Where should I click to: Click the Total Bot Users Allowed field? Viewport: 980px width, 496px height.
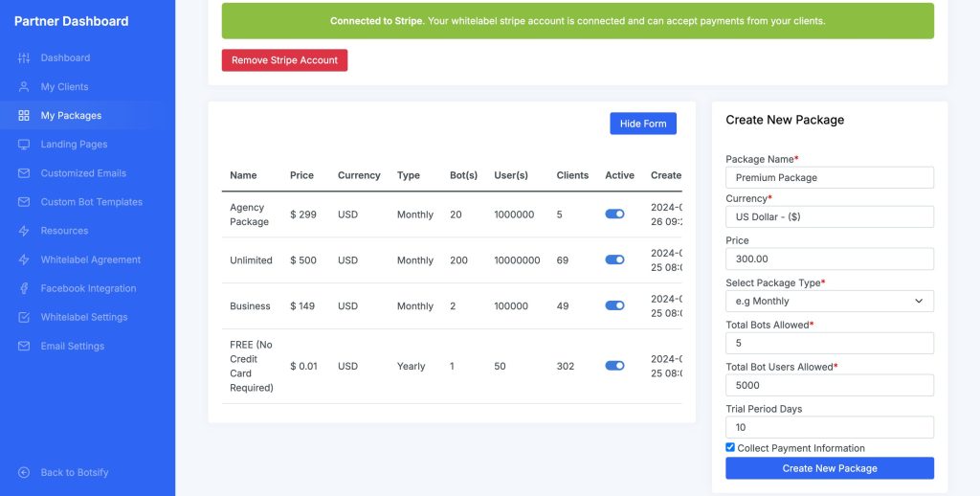[x=830, y=385]
